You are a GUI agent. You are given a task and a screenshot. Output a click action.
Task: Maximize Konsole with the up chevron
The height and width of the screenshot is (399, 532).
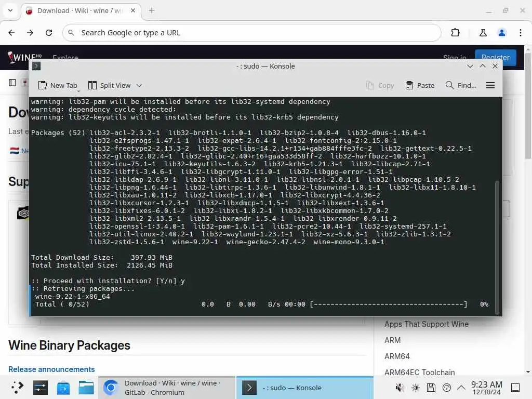click(x=483, y=66)
